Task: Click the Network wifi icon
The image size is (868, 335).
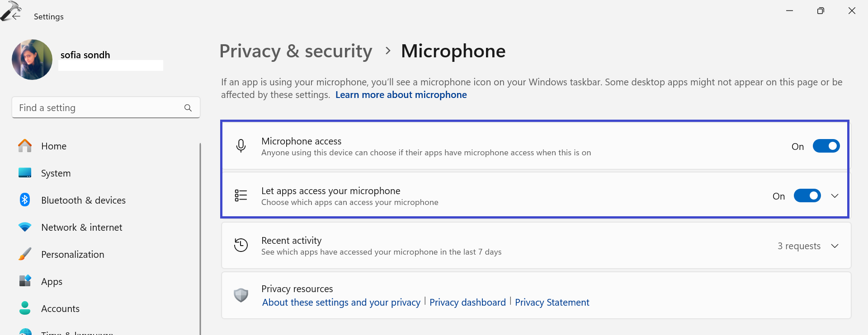Action: point(25,227)
